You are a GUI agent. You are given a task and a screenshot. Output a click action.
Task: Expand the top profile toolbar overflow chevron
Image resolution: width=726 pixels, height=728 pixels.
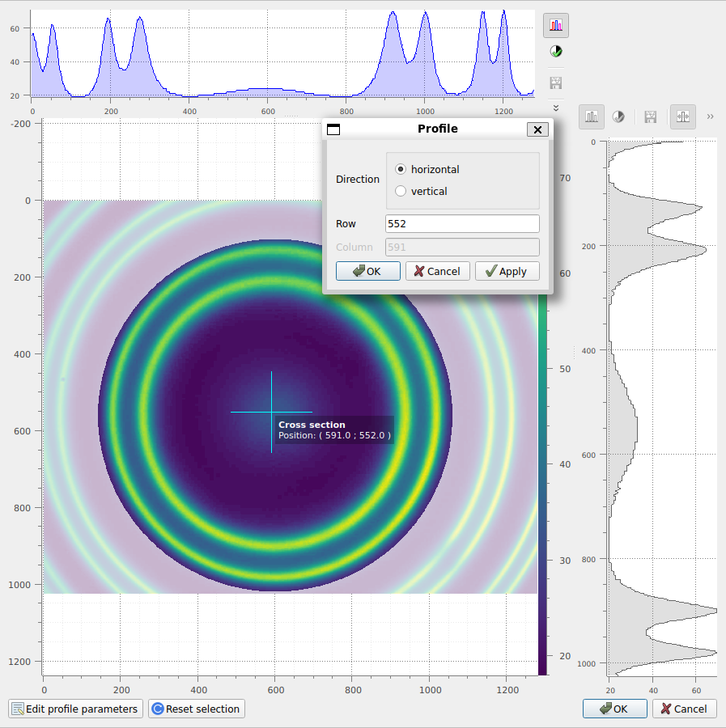555,108
